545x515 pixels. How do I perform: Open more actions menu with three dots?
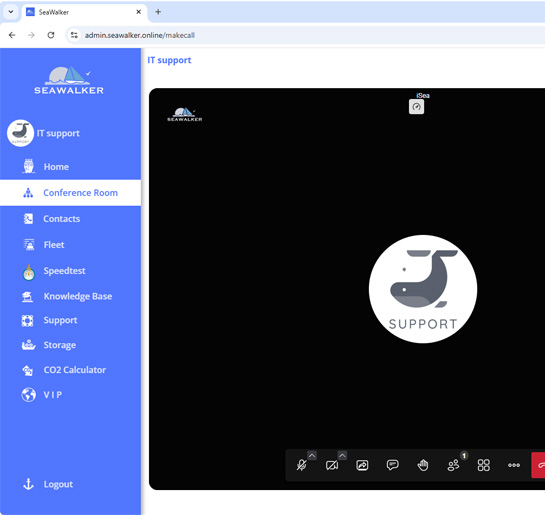pos(514,465)
